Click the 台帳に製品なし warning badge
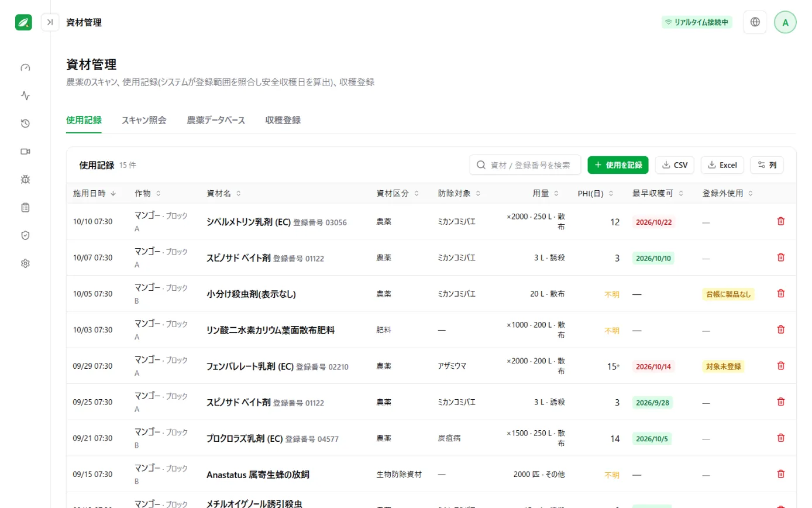812x508 pixels. (x=728, y=294)
